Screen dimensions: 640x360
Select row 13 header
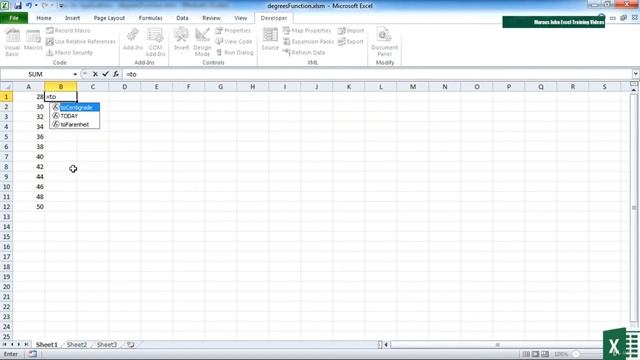pos(6,217)
